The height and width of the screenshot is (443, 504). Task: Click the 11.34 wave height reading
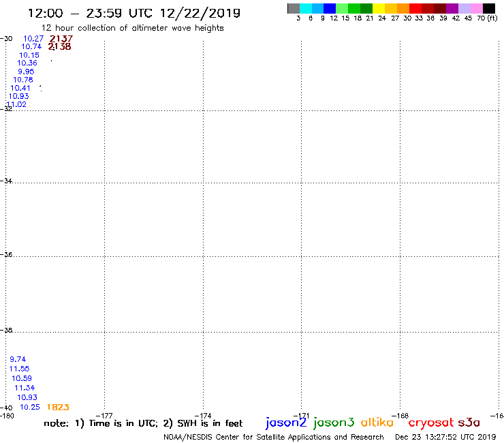point(25,388)
